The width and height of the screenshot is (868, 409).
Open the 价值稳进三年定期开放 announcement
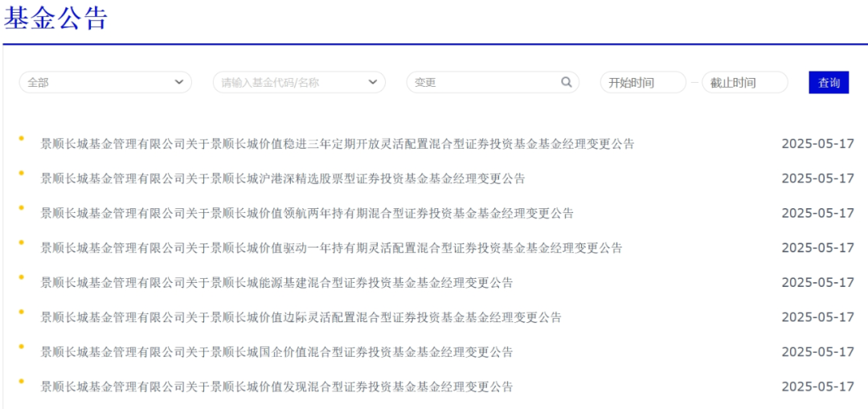[338, 144]
